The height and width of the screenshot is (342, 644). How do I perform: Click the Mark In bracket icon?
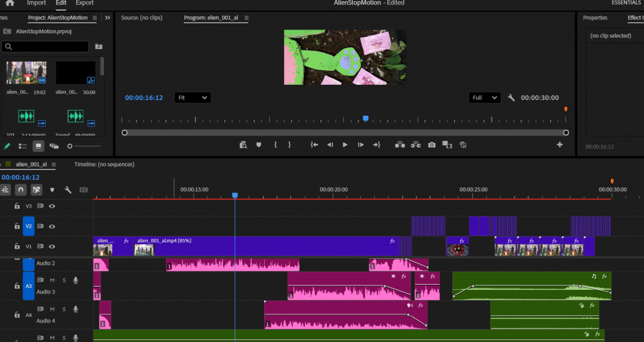[275, 145]
